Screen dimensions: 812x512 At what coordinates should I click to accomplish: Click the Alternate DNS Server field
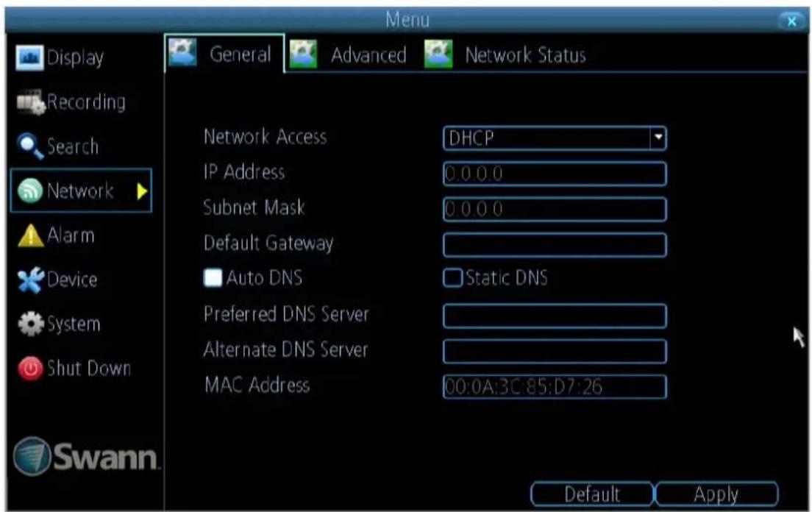555,351
